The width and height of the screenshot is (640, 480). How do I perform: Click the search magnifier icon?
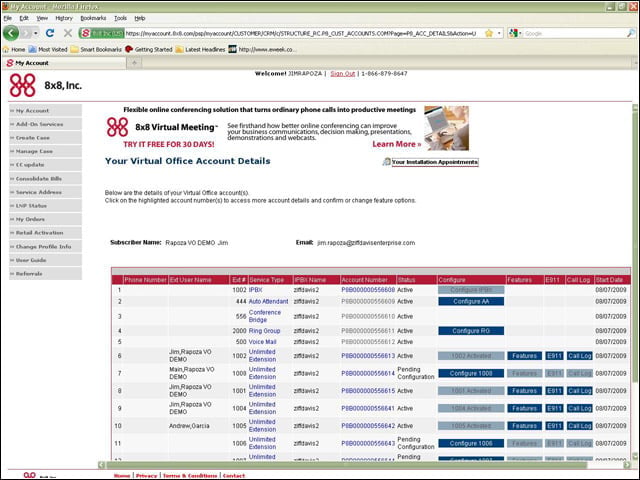click(x=631, y=33)
